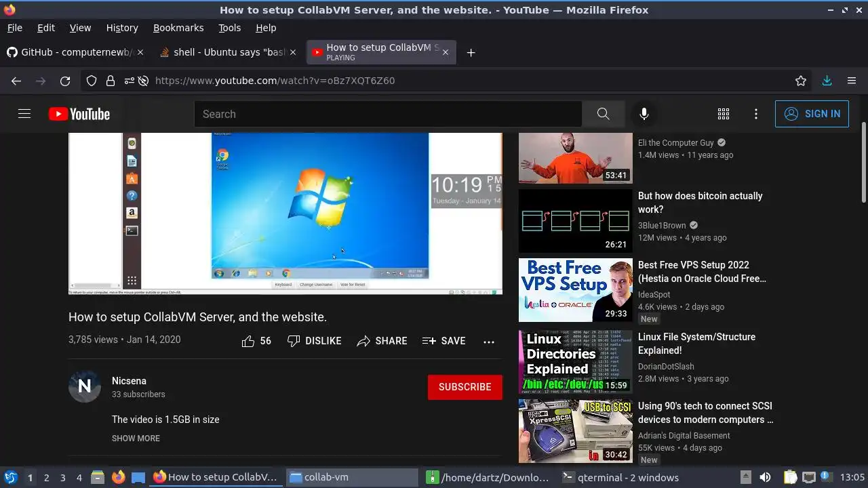This screenshot has height=488, width=868.
Task: Switch to workspace 2 in the pager
Action: pos(46,477)
